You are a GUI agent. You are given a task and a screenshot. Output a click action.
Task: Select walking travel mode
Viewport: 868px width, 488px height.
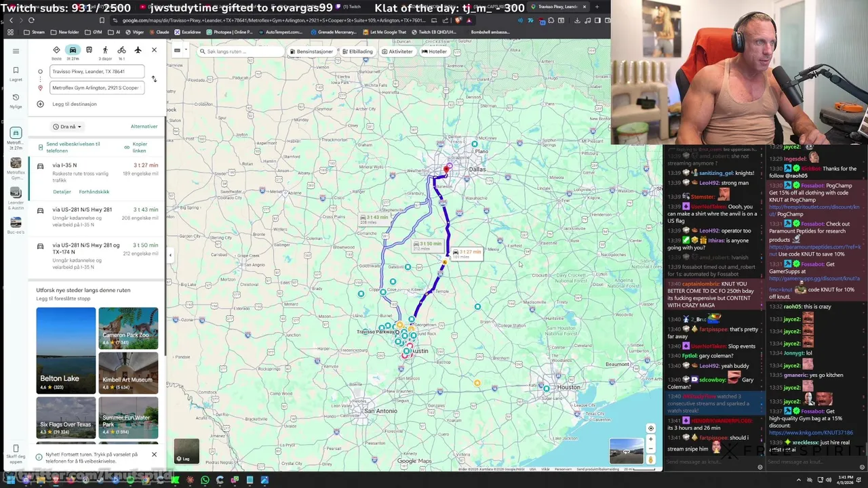coord(105,50)
